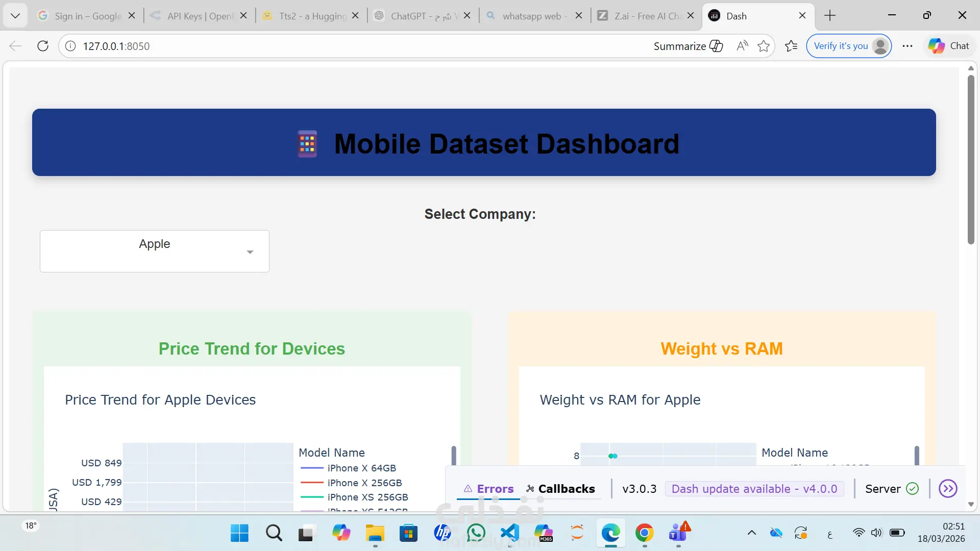The height and width of the screenshot is (551, 980).
Task: Toggle iPhone X 256GB legend trace
Action: click(x=364, y=483)
